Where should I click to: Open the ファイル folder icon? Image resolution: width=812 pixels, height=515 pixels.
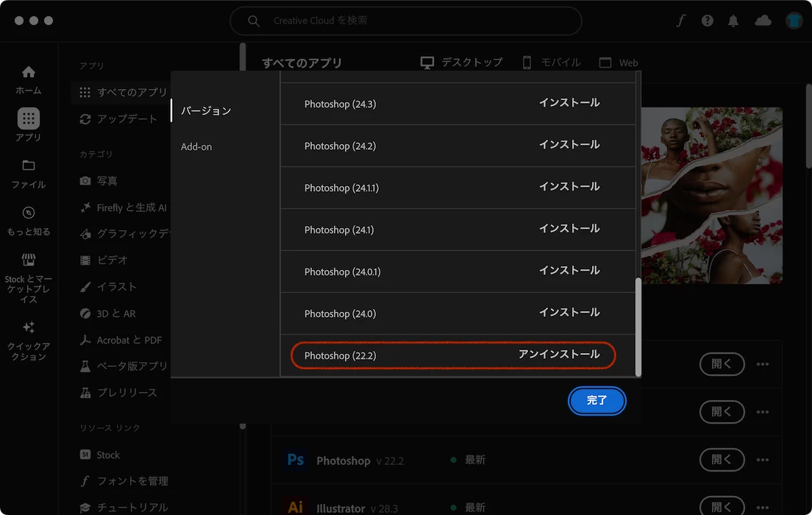pyautogui.click(x=29, y=166)
